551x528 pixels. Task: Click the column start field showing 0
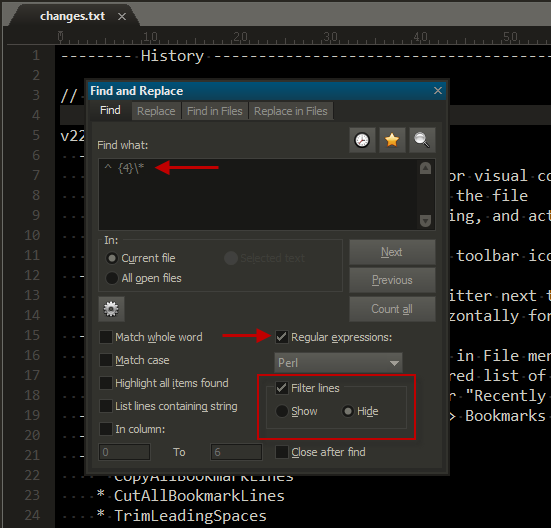pyautogui.click(x=124, y=452)
